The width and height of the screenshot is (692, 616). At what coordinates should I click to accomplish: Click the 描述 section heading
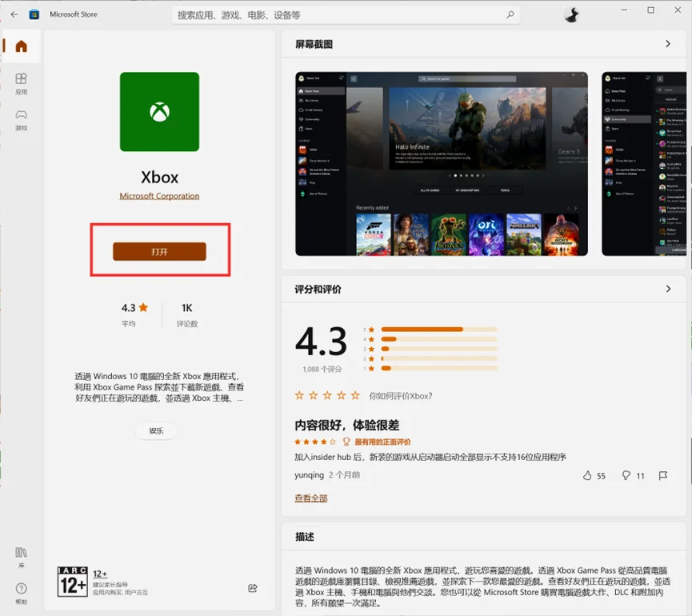305,537
